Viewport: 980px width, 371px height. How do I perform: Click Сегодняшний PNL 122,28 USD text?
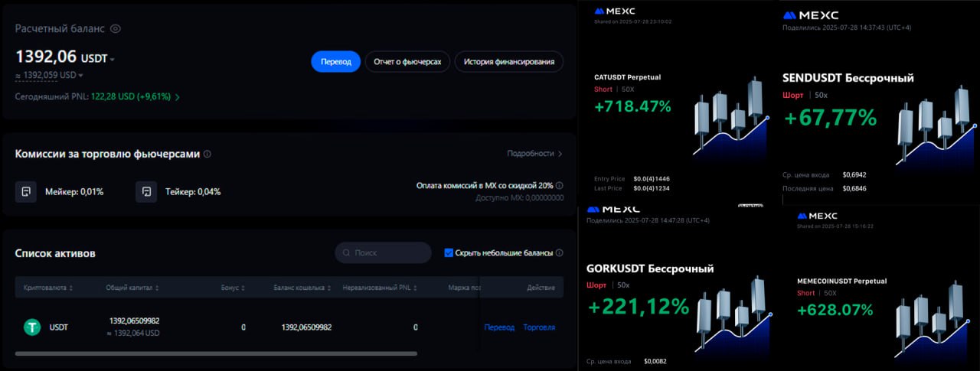click(x=91, y=97)
